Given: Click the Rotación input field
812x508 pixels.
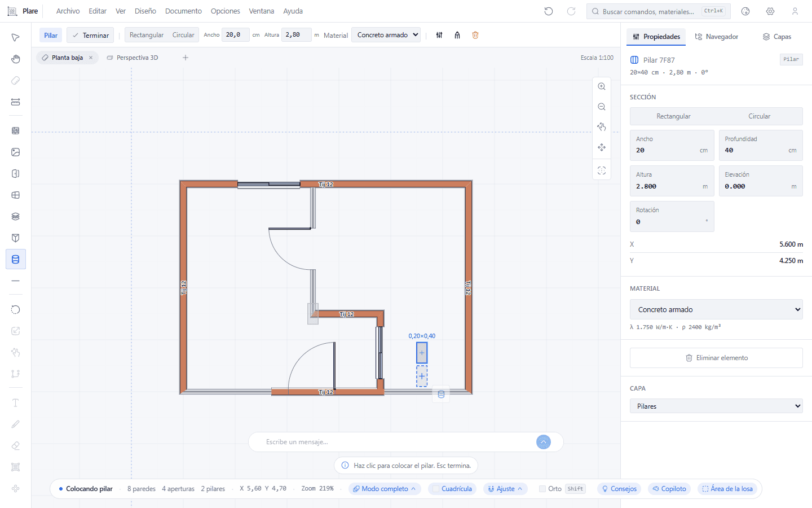Looking at the screenshot, I should tap(672, 216).
